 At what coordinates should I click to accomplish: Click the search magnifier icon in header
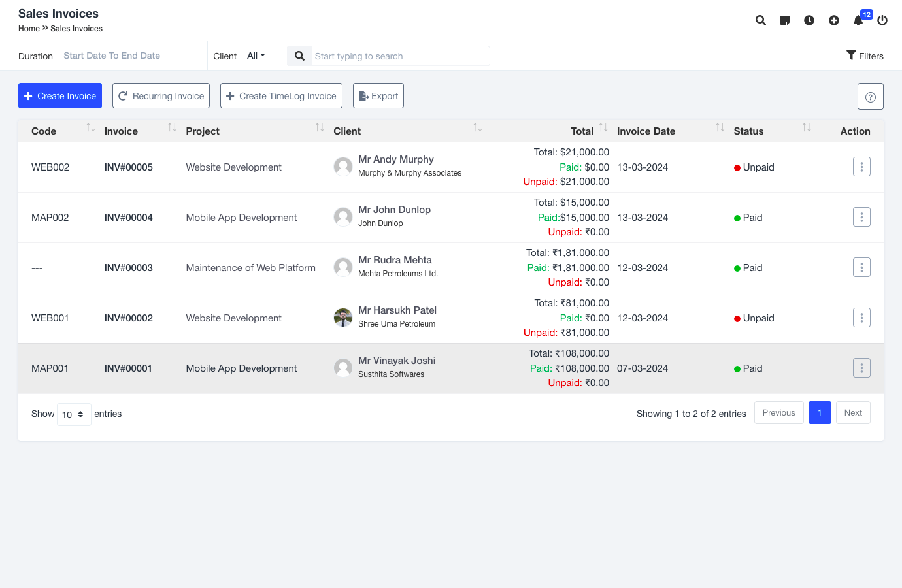760,20
